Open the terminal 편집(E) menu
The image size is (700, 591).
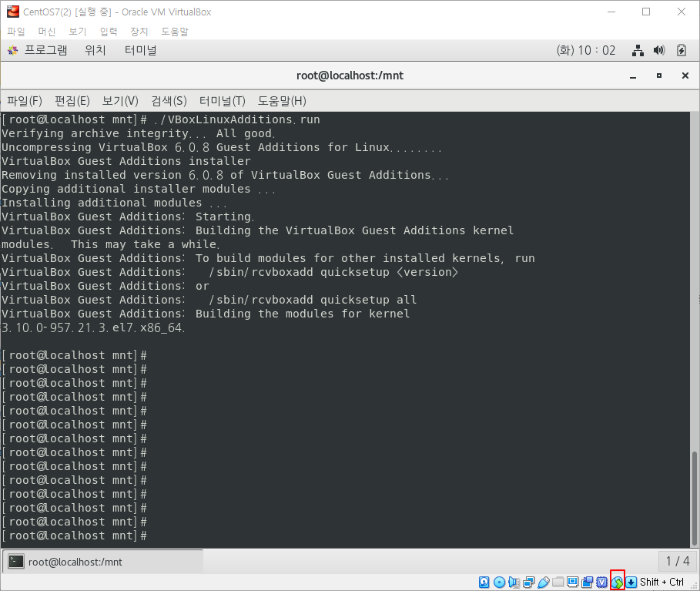pyautogui.click(x=72, y=101)
